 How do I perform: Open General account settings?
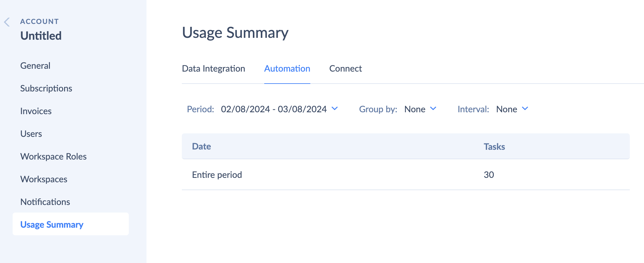tap(35, 66)
